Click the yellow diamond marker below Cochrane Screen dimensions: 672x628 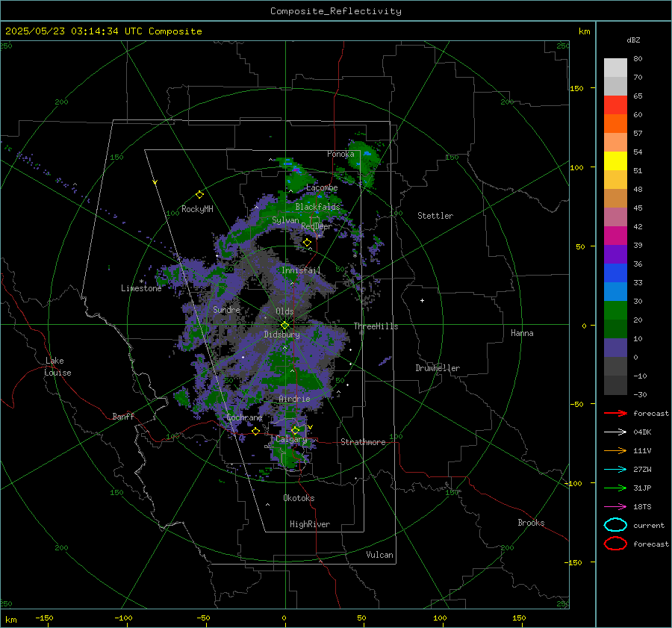point(256,431)
